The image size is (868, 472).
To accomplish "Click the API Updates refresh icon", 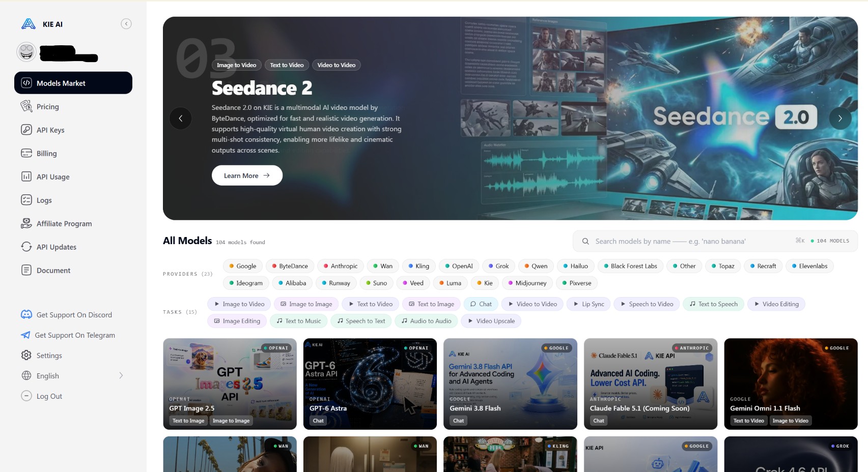I will tap(26, 247).
